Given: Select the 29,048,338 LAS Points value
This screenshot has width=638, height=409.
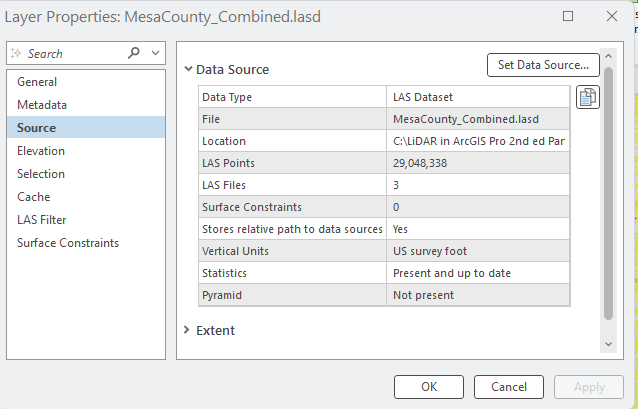Looking at the screenshot, I should (478, 163).
